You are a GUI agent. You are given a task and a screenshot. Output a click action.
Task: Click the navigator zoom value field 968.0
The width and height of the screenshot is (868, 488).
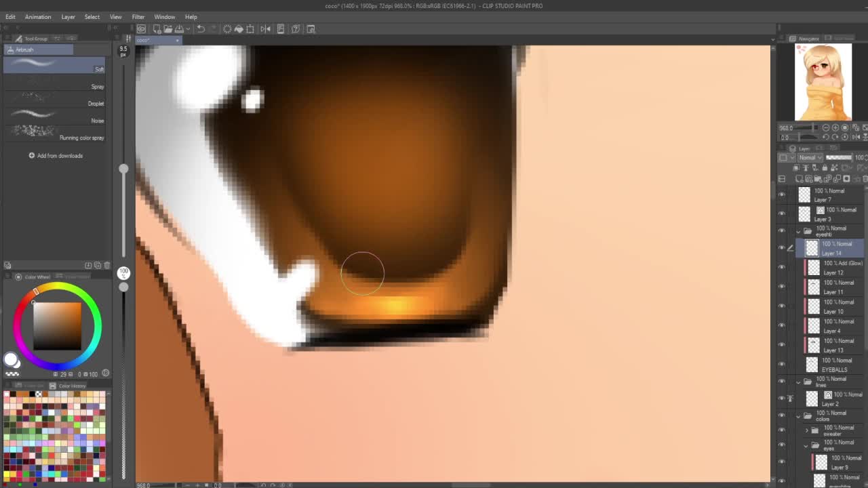click(787, 127)
